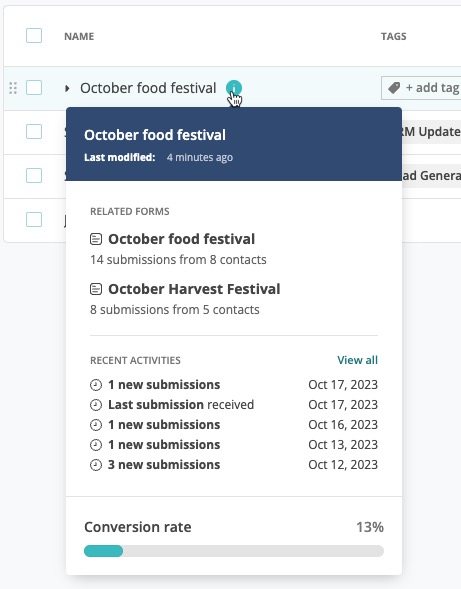This screenshot has width=461, height=589.
Task: Expand the October food festival row arrow
Action: pos(67,88)
